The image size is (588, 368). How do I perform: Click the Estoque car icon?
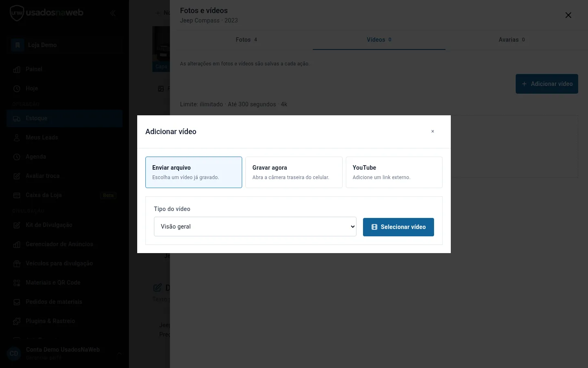pos(17,119)
